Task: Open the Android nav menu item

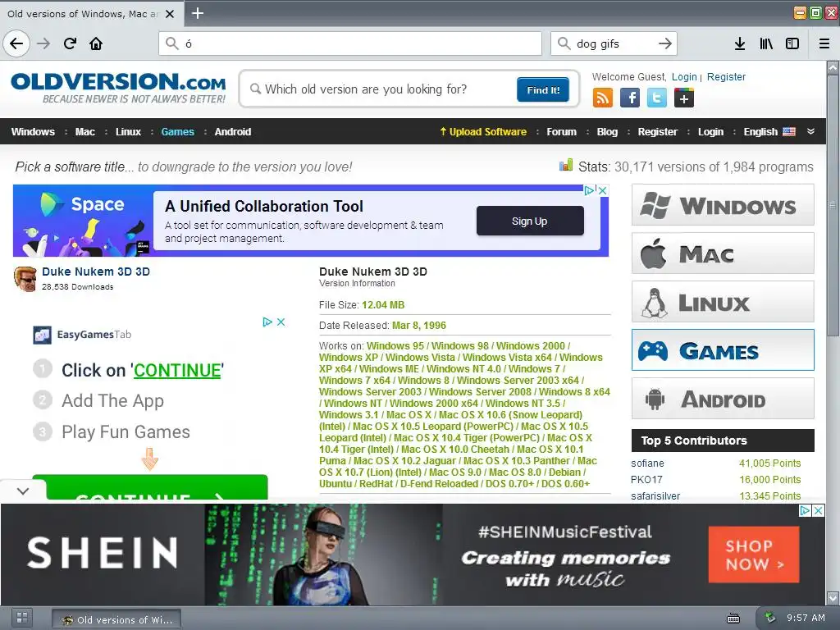Action: [232, 132]
